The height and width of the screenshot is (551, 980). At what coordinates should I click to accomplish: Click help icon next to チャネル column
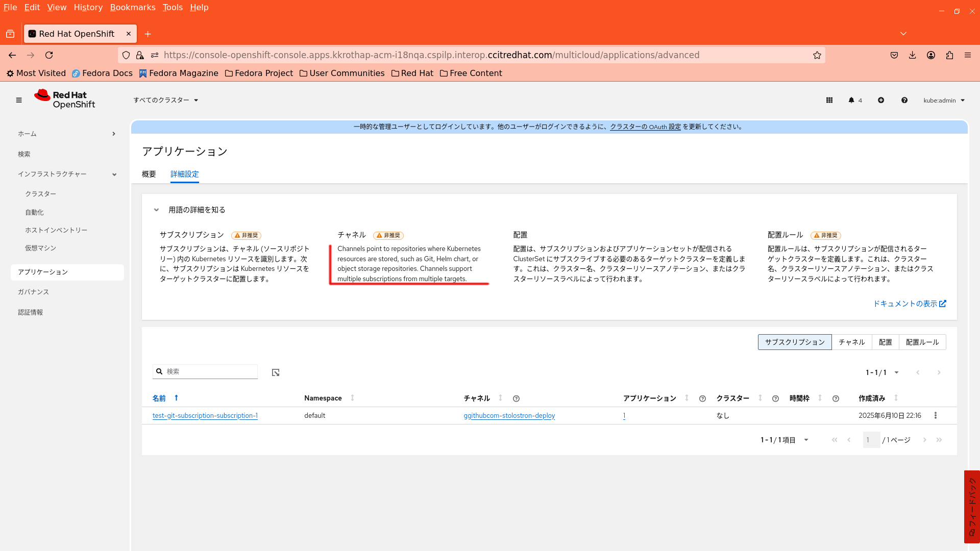point(516,399)
